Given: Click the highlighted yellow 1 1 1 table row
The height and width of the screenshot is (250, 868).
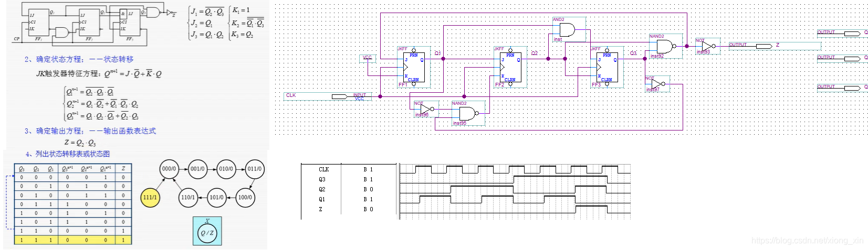Looking at the screenshot, I should (x=72, y=240).
